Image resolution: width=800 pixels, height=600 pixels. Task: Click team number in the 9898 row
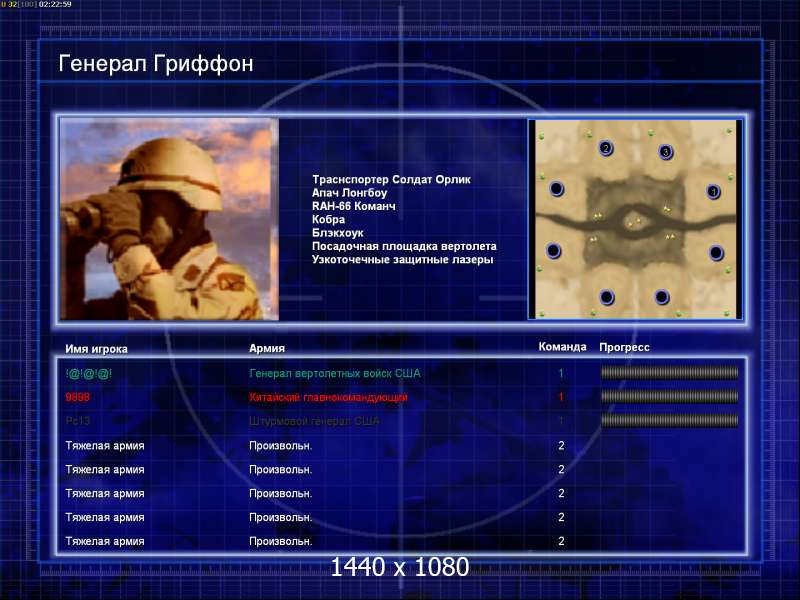tap(561, 397)
